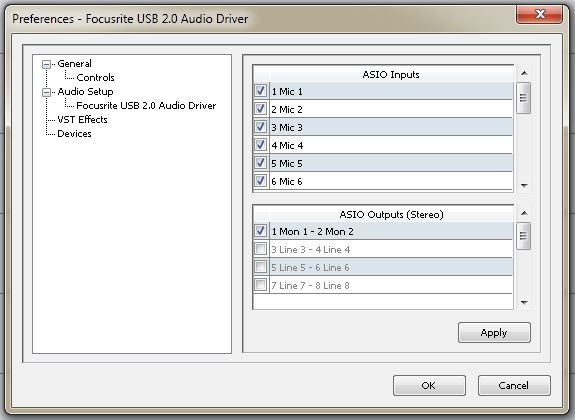Image resolution: width=575 pixels, height=420 pixels.
Task: Click the ASIO Inputs scroll down arrow
Action: point(524,185)
